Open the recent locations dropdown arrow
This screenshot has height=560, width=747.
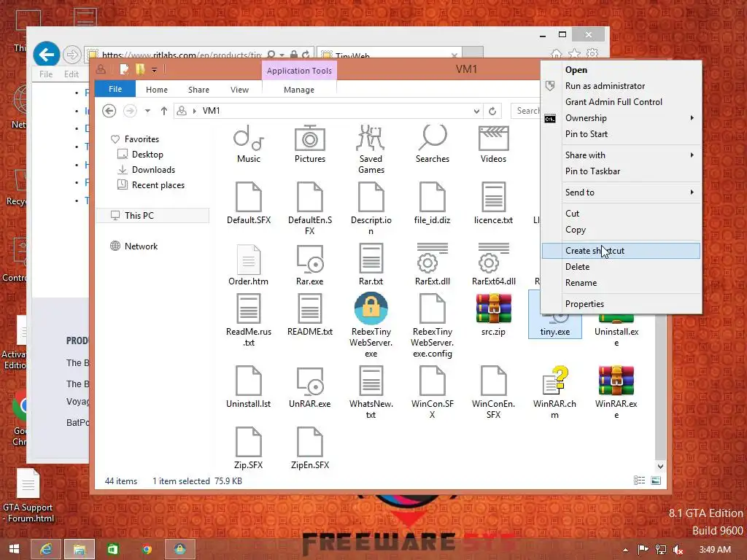(147, 111)
